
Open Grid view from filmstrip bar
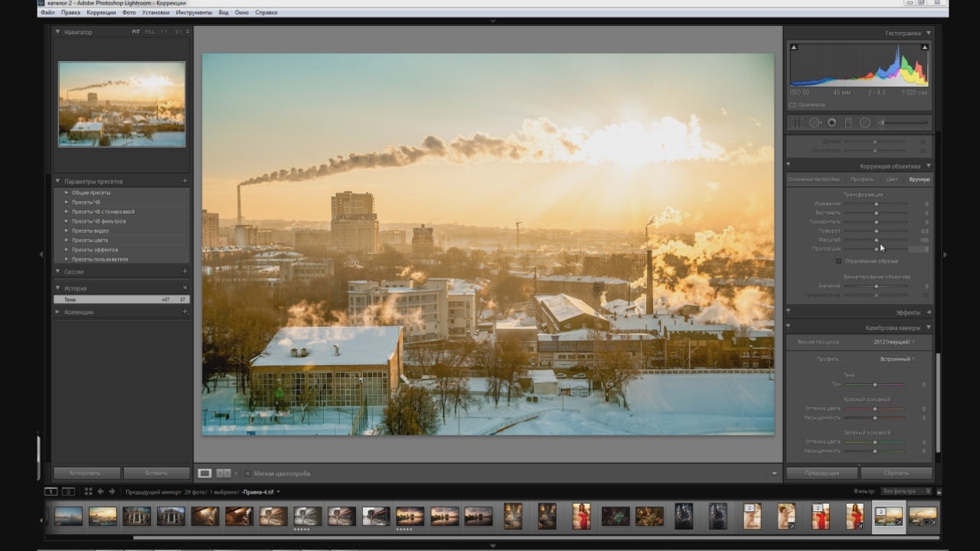(x=89, y=491)
